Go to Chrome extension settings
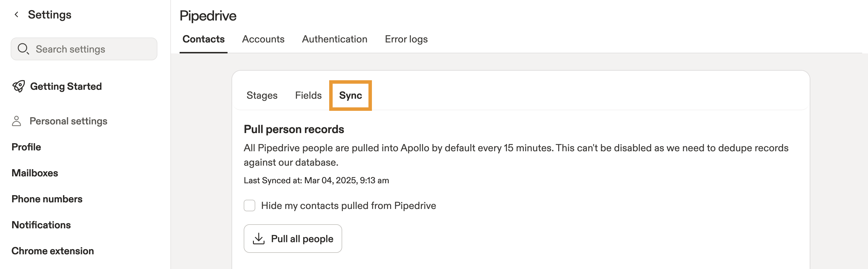 point(53,251)
